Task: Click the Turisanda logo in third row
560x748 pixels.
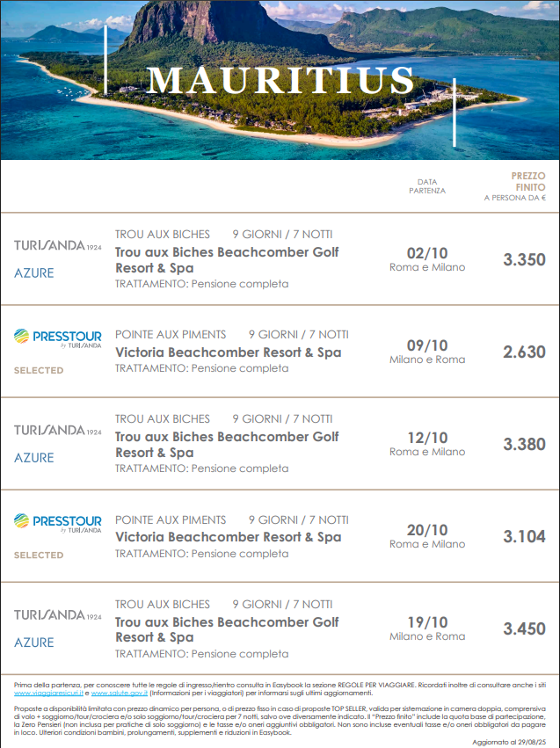Action: 58,431
